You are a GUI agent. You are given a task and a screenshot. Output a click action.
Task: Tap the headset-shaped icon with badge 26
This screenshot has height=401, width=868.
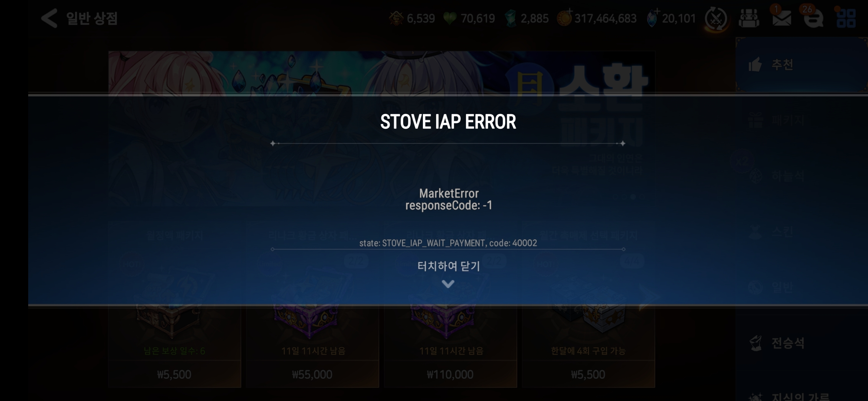[813, 18]
